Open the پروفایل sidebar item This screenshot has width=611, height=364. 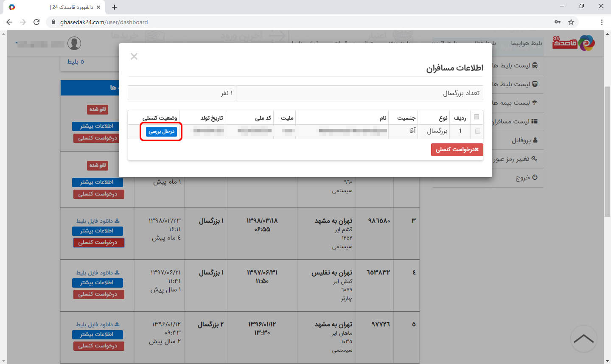[x=524, y=140]
